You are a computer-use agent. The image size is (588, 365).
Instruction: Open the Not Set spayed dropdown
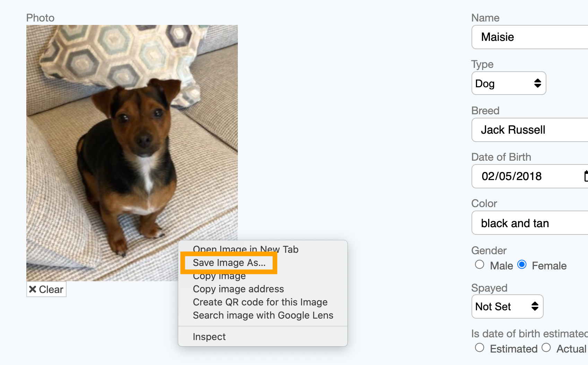(507, 306)
